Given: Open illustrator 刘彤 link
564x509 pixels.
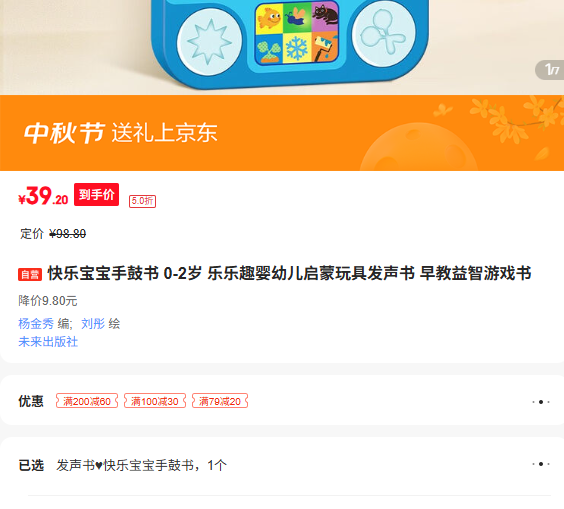Looking at the screenshot, I should coord(93,324).
